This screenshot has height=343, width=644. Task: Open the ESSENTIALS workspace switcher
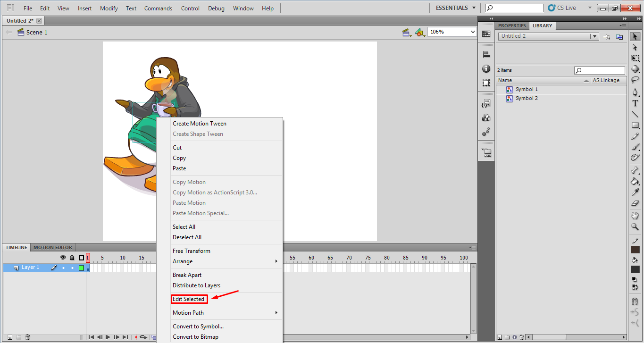tap(456, 8)
